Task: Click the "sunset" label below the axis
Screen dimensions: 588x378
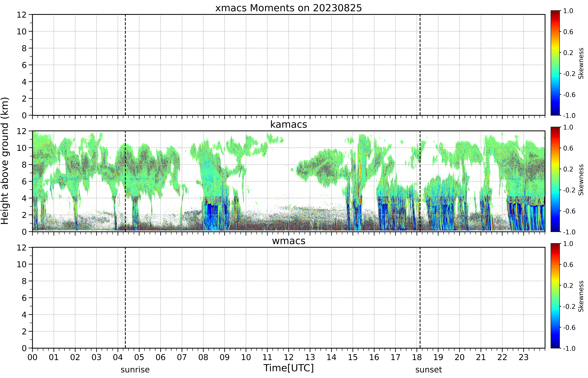Action: 429,370
